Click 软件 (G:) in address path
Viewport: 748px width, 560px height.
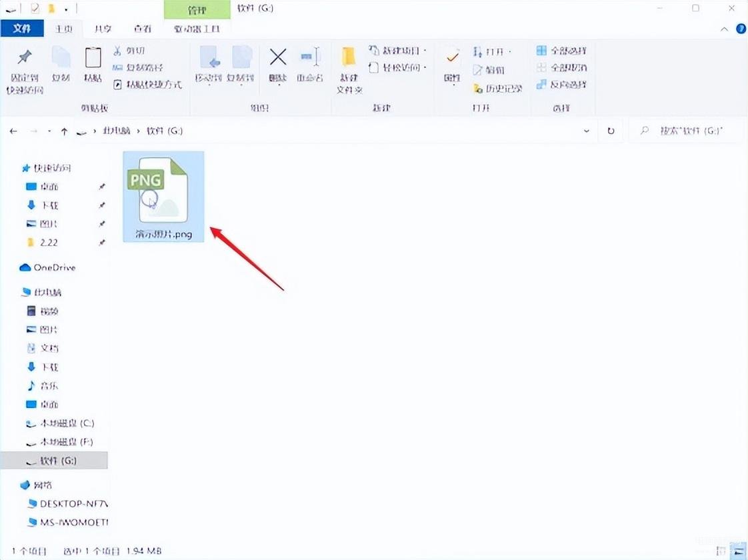[x=165, y=131]
